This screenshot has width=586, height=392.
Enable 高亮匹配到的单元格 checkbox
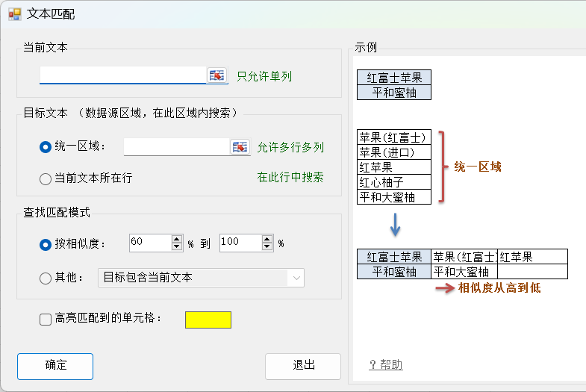pyautogui.click(x=46, y=320)
